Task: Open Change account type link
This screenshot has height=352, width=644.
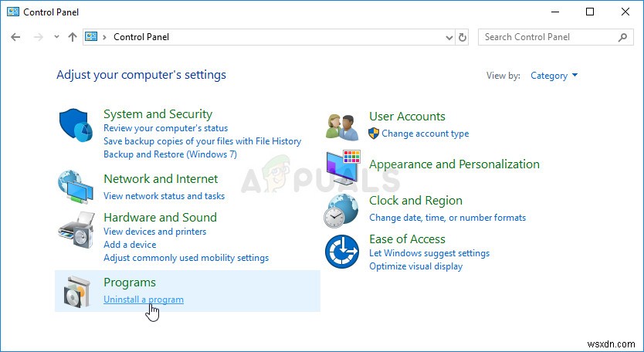Action: pyautogui.click(x=425, y=134)
